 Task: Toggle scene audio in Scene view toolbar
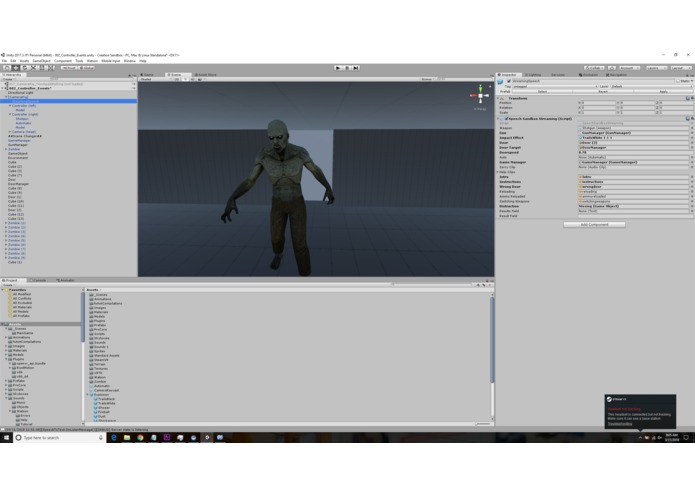(192, 79)
